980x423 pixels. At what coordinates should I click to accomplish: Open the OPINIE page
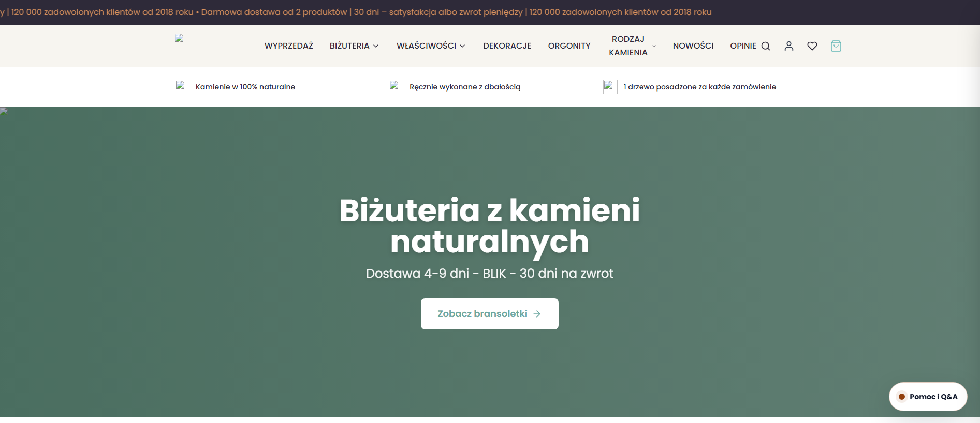[743, 46]
